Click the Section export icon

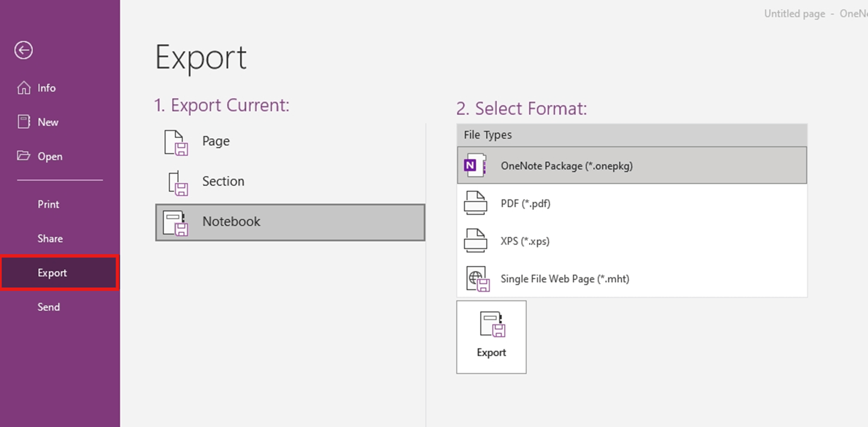[x=178, y=183]
